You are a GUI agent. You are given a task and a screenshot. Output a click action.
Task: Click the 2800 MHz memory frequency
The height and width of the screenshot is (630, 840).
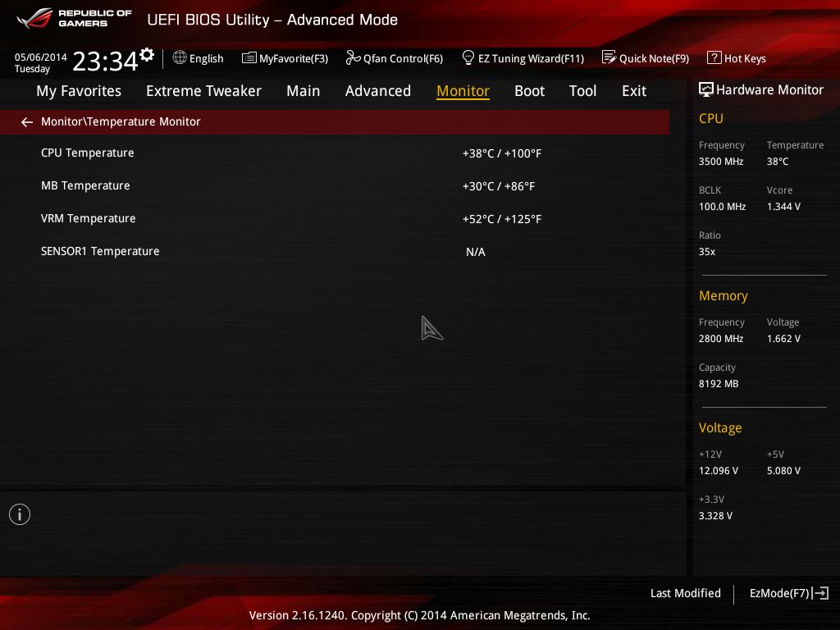click(x=721, y=339)
